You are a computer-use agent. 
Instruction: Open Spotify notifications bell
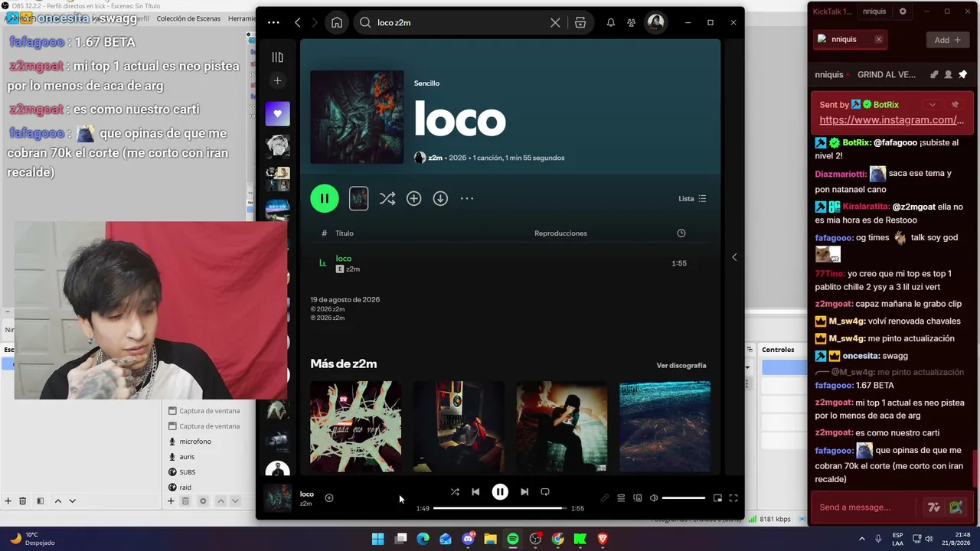pos(611,23)
